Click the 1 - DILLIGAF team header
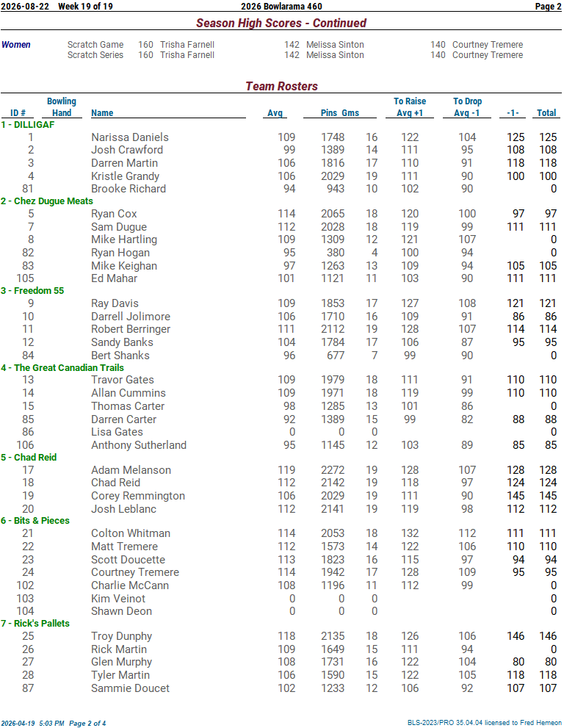 click(x=28, y=125)
